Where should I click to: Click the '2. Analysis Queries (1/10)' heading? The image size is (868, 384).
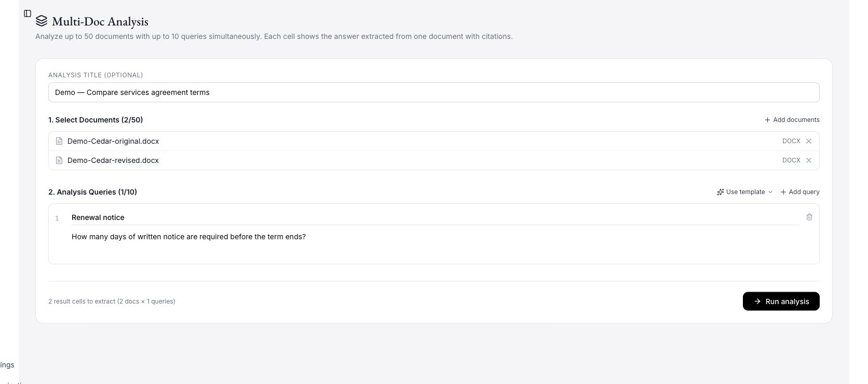click(x=92, y=192)
